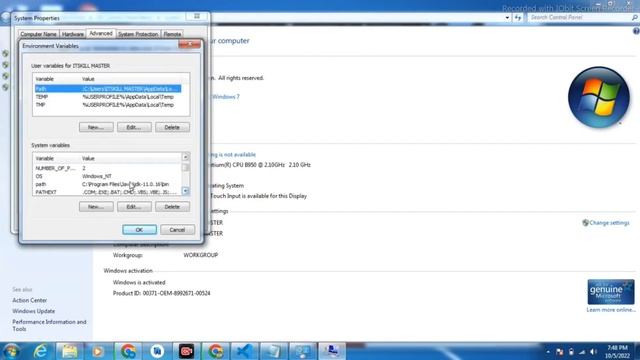Open Learn more online link

tap(611, 310)
